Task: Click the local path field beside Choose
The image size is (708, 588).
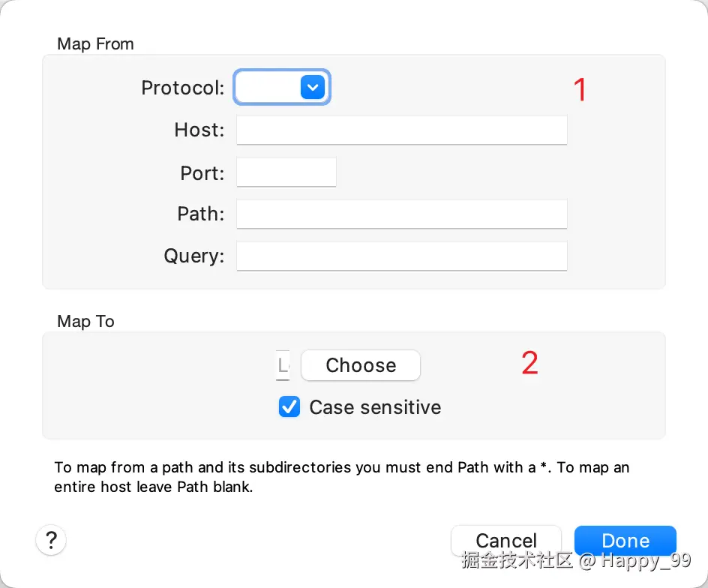Action: tap(283, 365)
